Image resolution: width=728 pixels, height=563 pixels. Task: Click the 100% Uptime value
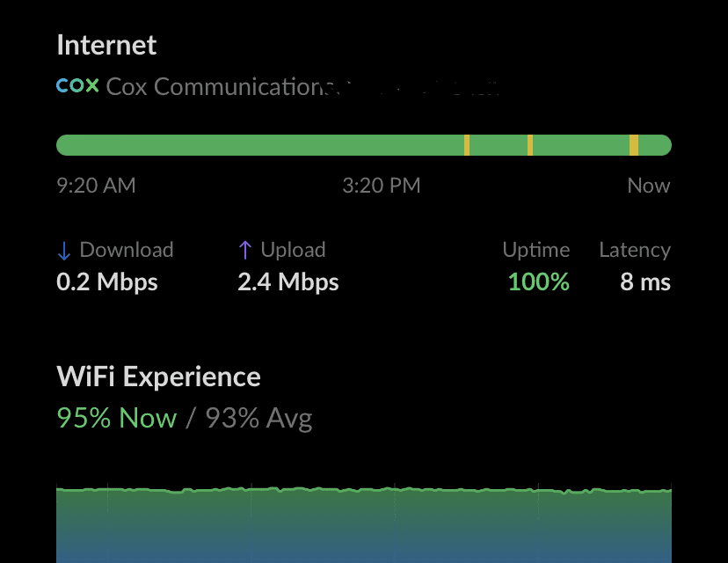coord(538,282)
